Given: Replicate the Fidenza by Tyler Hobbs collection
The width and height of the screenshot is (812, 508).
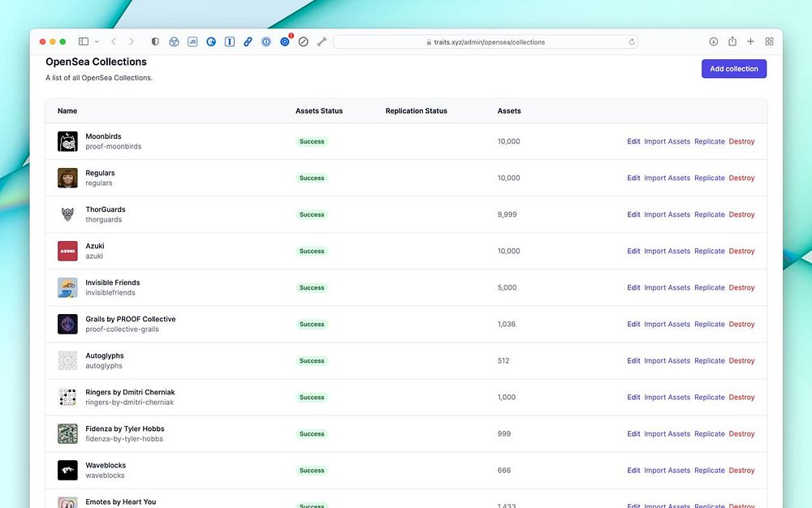Looking at the screenshot, I should 710,433.
